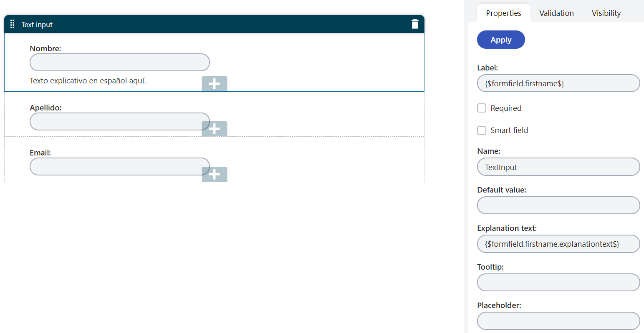Grab the drag handle beside Text input

12,24
